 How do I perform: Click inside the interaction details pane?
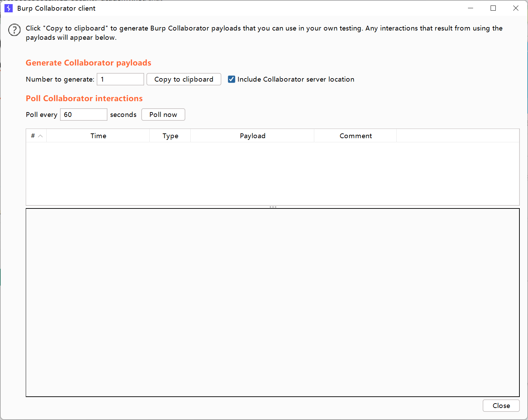point(273,302)
